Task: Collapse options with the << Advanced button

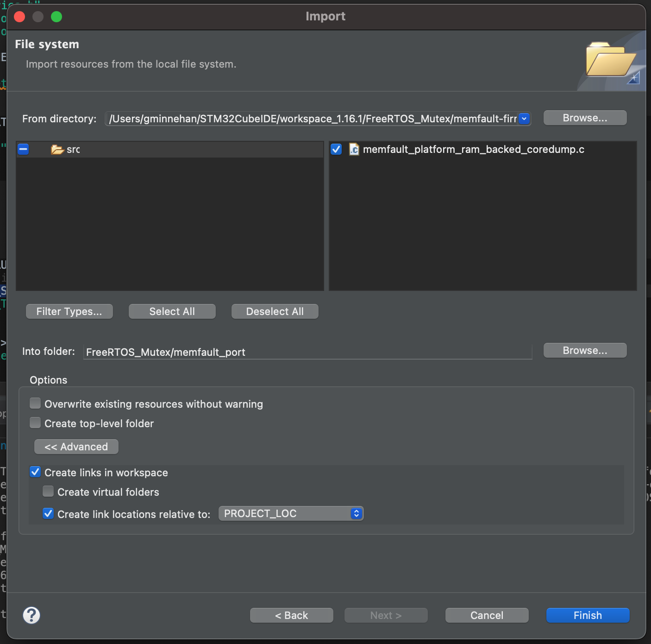Action: (x=76, y=447)
